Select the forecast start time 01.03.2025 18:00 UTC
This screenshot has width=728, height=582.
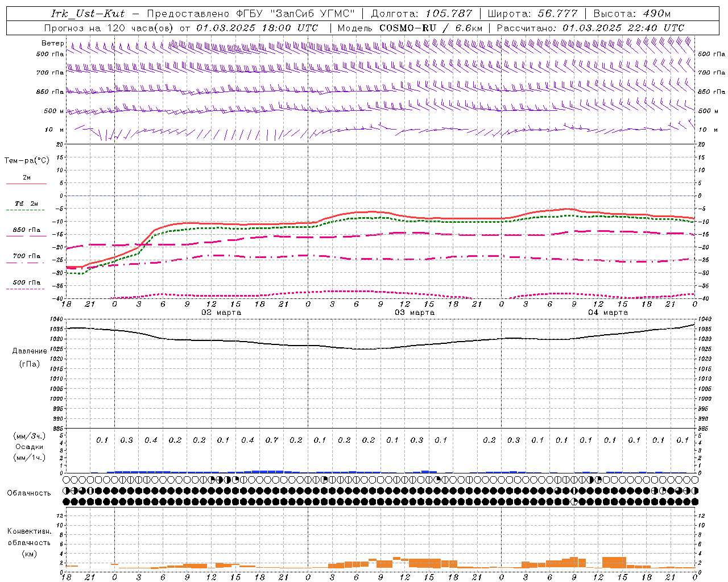click(x=257, y=28)
